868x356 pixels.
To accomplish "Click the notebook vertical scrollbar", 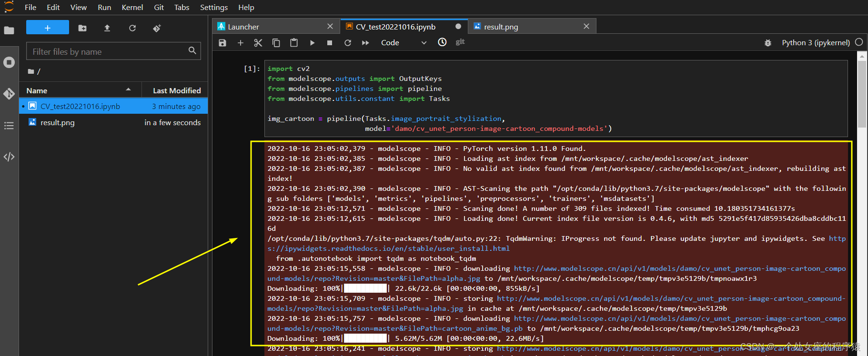I will 862,95.
